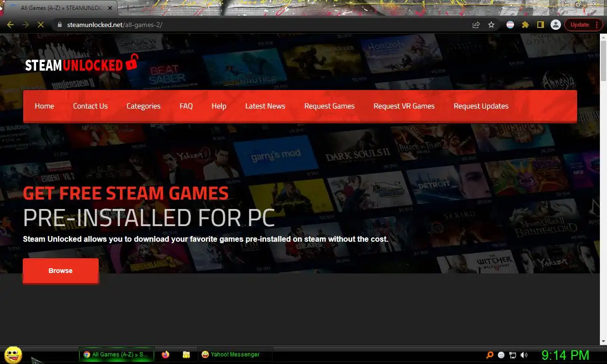This screenshot has height=364, width=607.
Task: Click the Update button in Chrome
Action: click(583, 25)
